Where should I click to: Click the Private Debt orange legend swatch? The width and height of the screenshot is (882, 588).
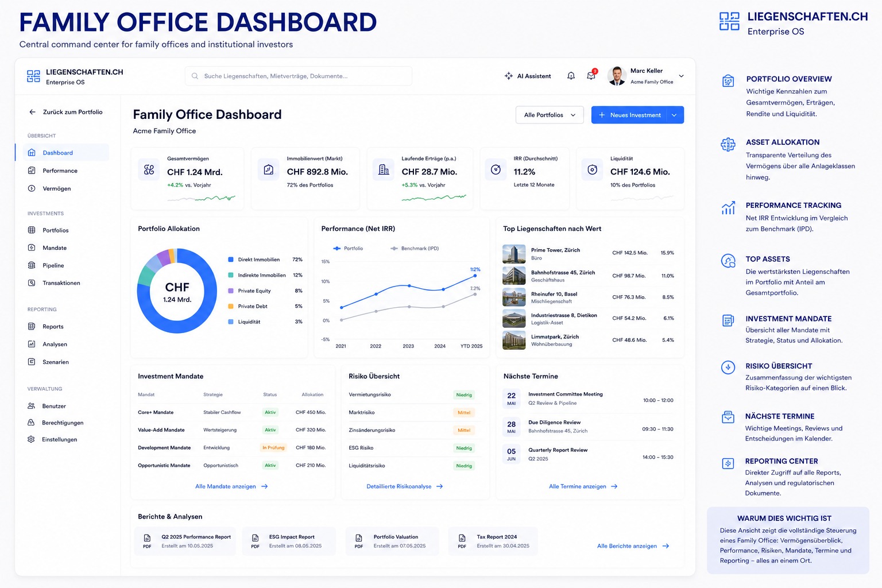231,306
